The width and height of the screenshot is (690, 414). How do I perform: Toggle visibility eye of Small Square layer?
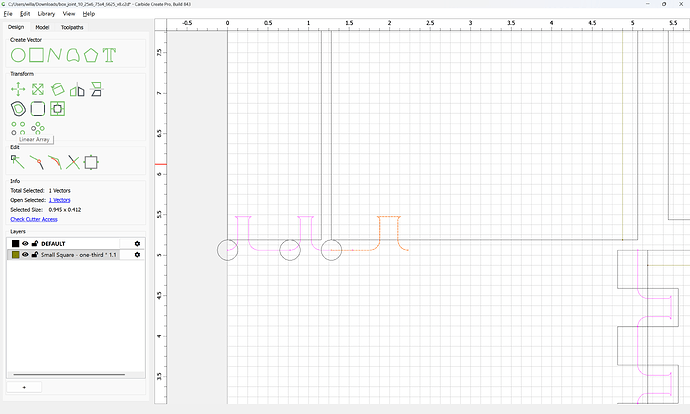[x=25, y=255]
